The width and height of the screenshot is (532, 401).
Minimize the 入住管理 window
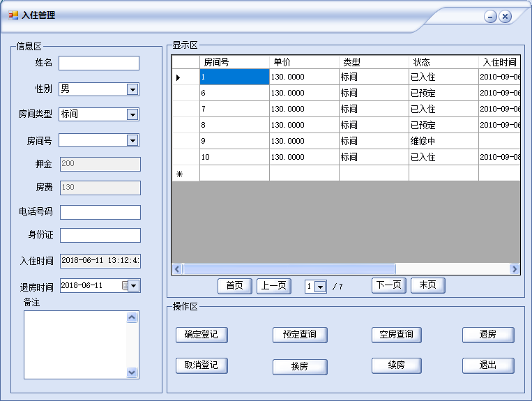click(490, 16)
